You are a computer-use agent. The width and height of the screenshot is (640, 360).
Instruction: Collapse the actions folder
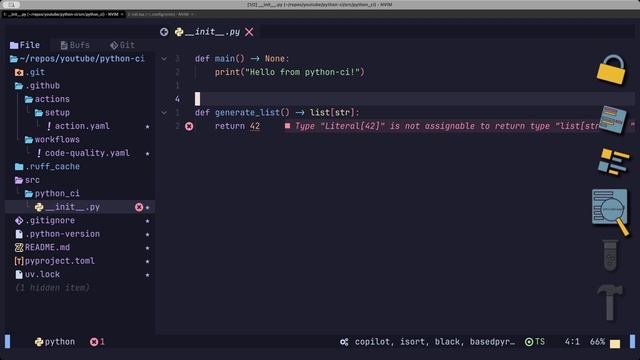click(47, 99)
